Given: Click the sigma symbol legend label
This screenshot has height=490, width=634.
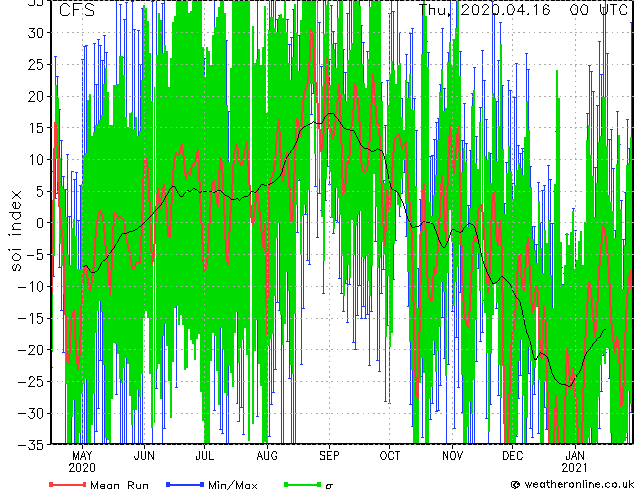Looking at the screenshot, I should pyautogui.click(x=329, y=486).
